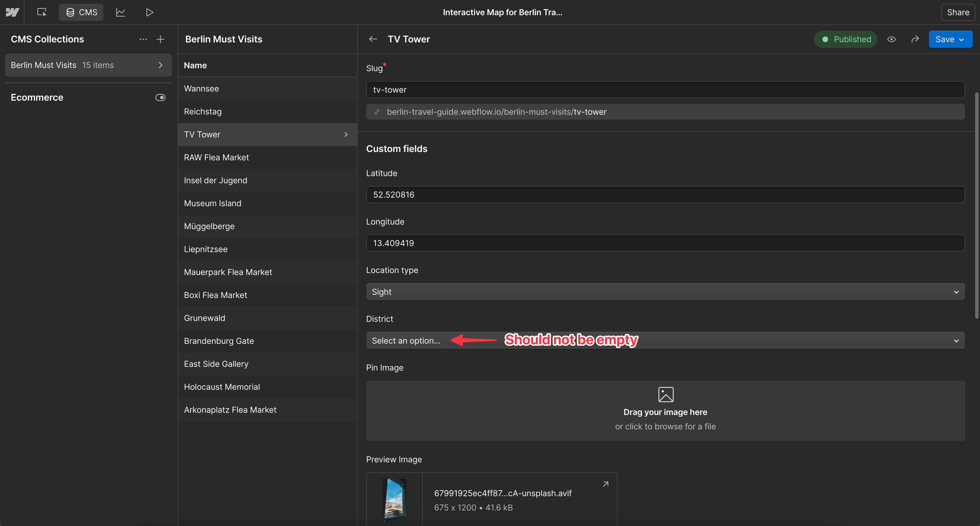
Task: Open CMS Collections more options menu
Action: (143, 39)
